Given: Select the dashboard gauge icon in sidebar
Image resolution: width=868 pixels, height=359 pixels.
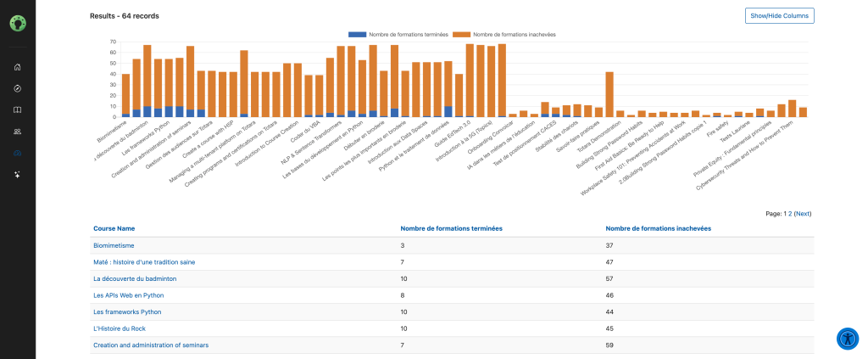Looking at the screenshot, I should pyautogui.click(x=18, y=153).
